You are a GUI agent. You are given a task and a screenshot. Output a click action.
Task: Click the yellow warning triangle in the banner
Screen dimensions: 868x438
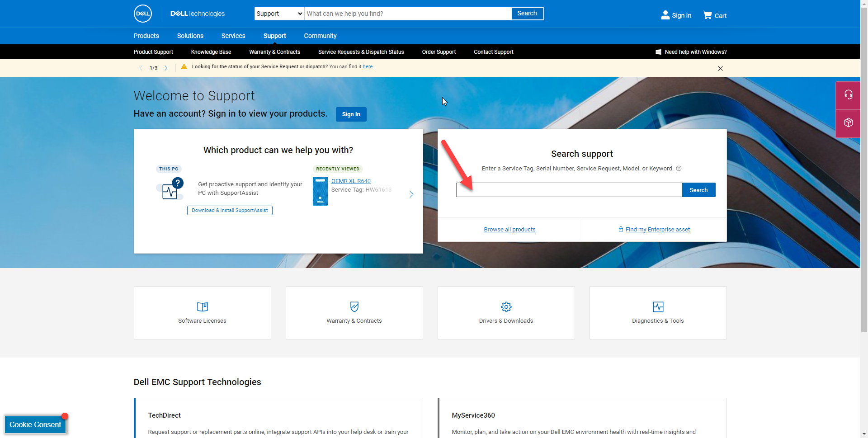184,66
